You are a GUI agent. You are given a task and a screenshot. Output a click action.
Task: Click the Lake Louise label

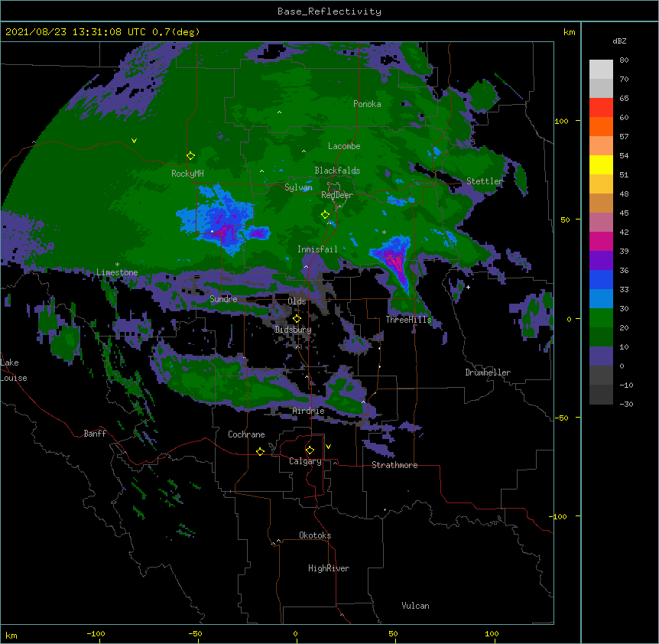pos(14,370)
